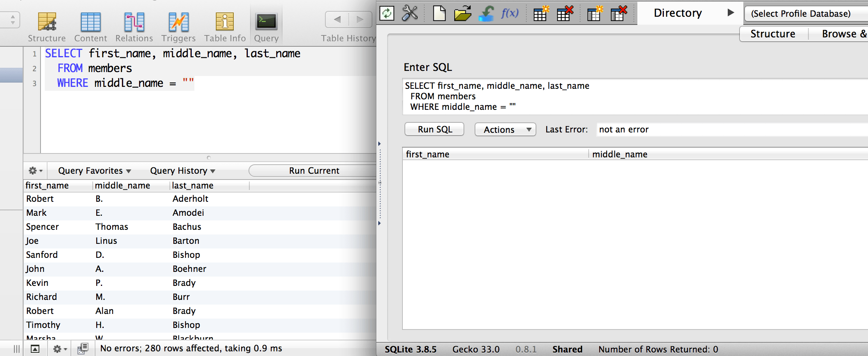
Task: Click middle_name column header in SQLite Manager results
Action: pyautogui.click(x=729, y=154)
